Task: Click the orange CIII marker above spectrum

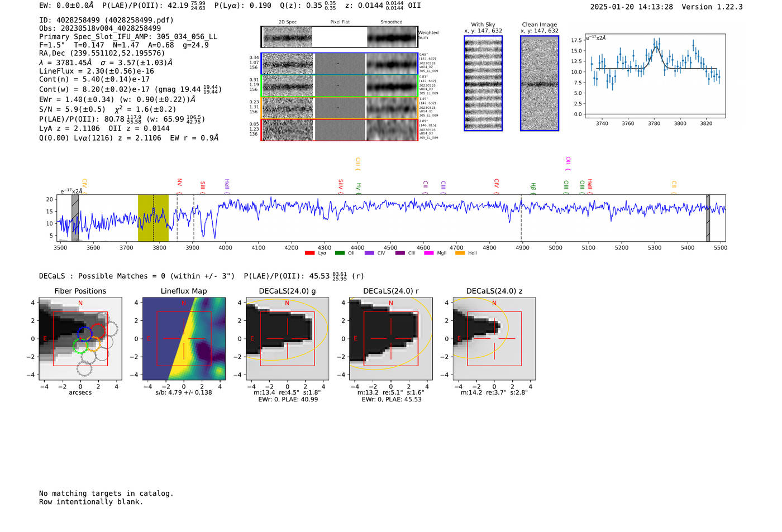Action: pos(357,164)
